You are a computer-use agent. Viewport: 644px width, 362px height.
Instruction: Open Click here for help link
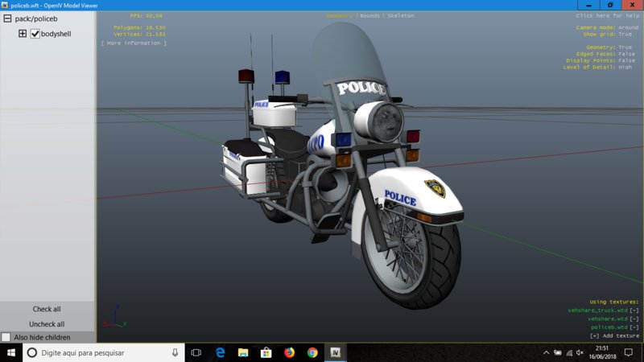pos(608,15)
